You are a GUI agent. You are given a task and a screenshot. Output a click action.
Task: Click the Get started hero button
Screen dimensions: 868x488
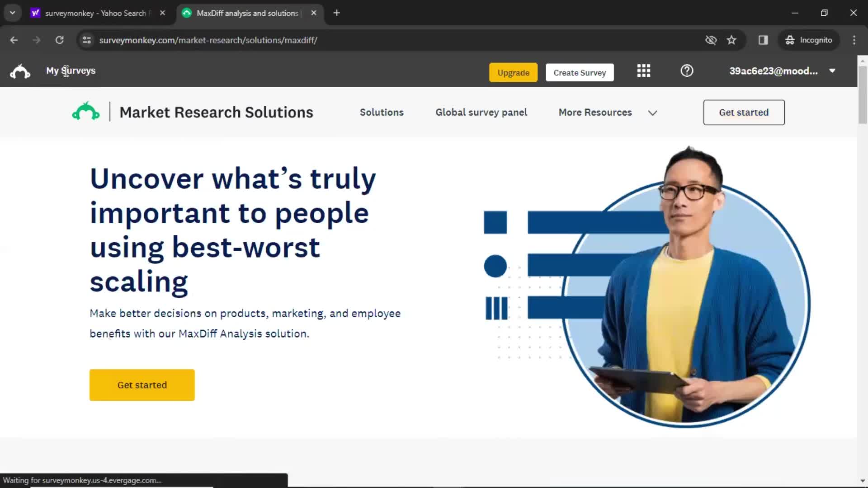click(x=142, y=385)
